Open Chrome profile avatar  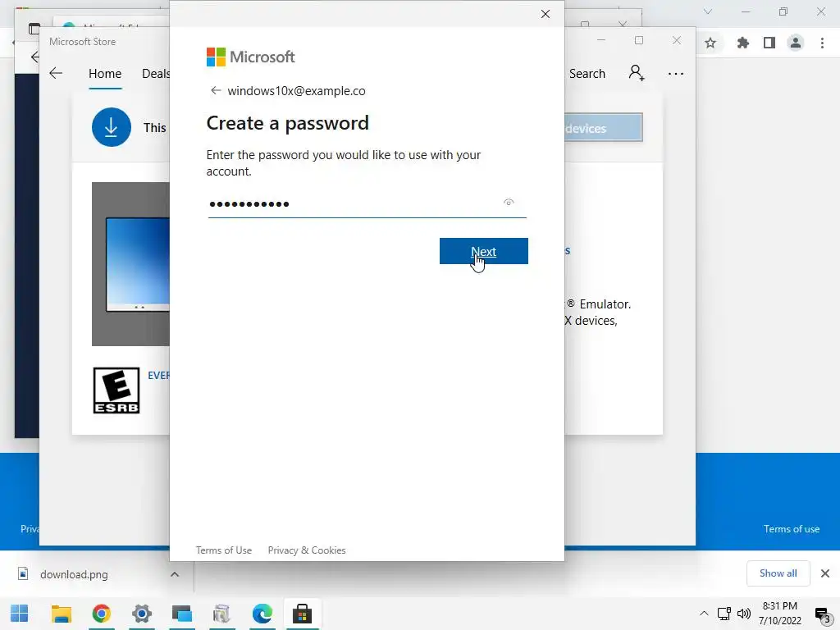pos(796,43)
